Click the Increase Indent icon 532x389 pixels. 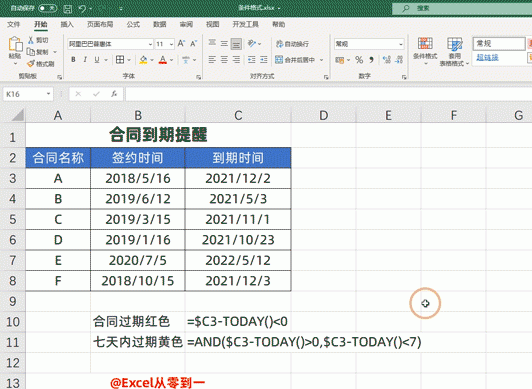click(x=264, y=60)
